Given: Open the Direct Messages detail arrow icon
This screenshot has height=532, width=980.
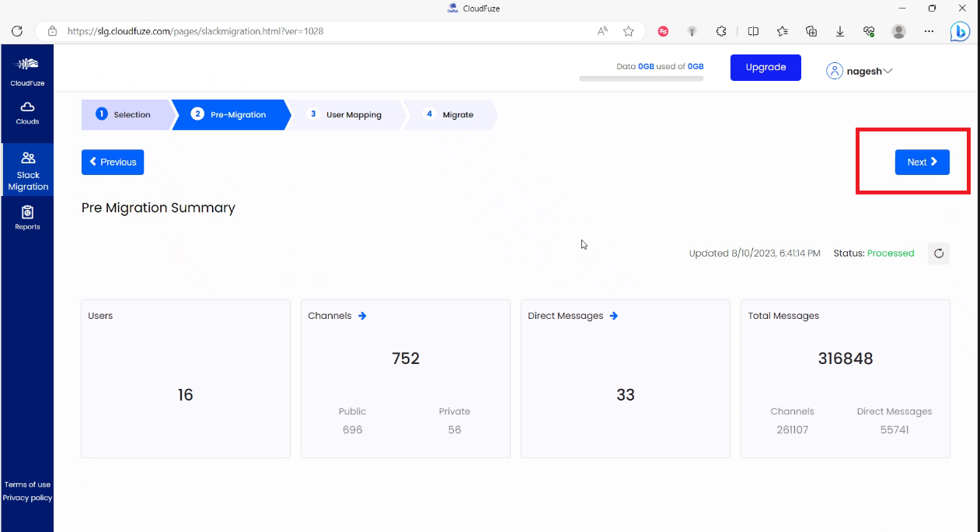Looking at the screenshot, I should pyautogui.click(x=614, y=316).
